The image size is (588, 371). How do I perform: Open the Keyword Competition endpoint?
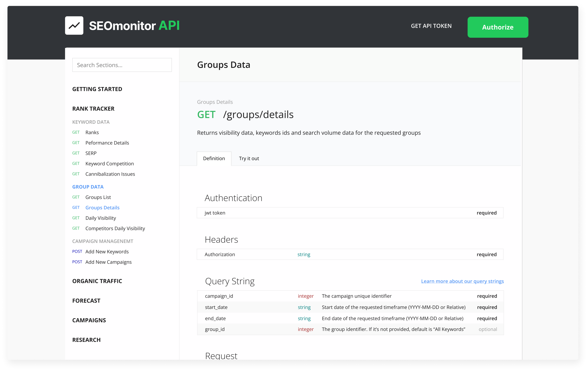coord(110,164)
